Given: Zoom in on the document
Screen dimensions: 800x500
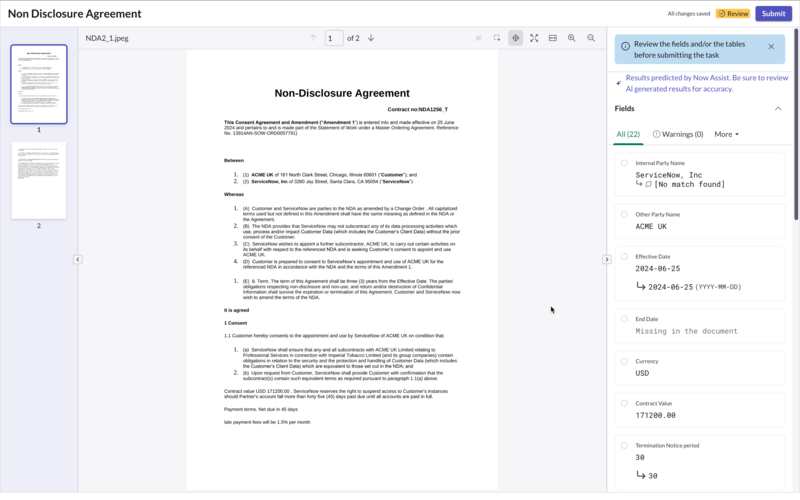Looking at the screenshot, I should [571, 38].
